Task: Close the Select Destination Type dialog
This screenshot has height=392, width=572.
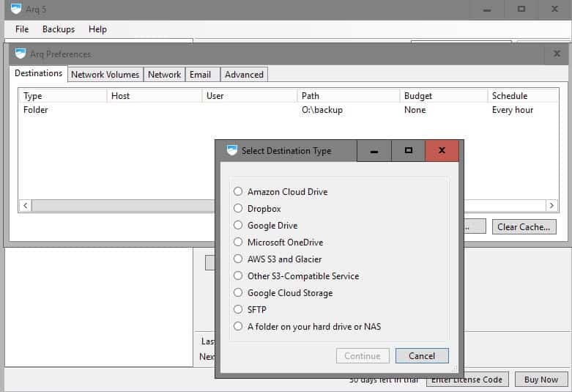Action: pyautogui.click(x=442, y=150)
